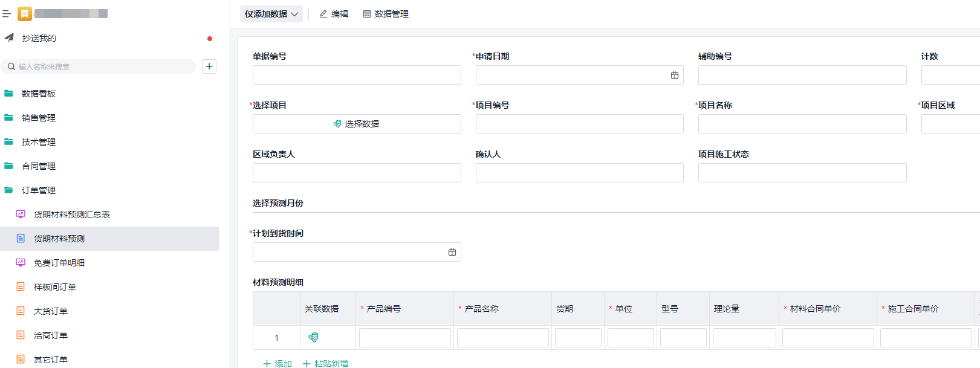Click the linked data icon in row 1

click(x=313, y=338)
